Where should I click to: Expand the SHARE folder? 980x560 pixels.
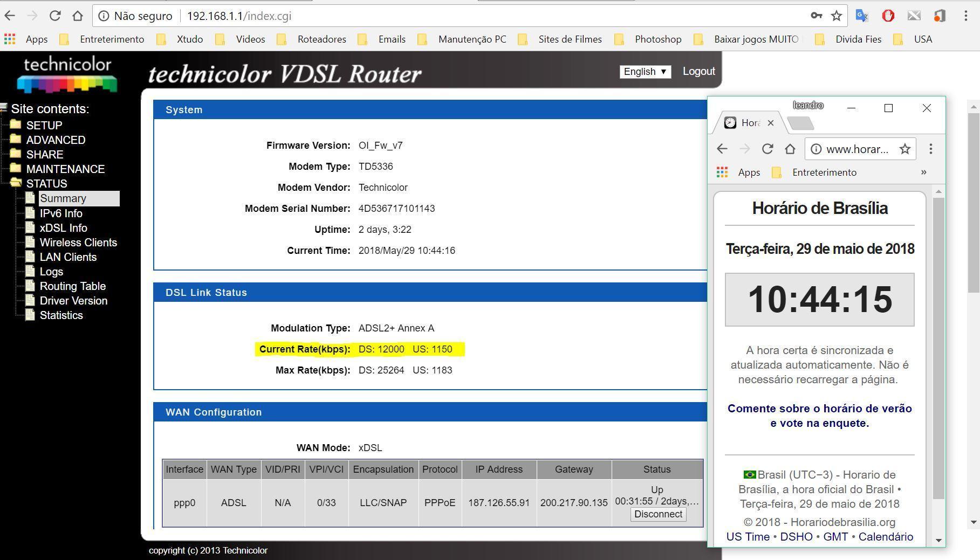[36, 154]
